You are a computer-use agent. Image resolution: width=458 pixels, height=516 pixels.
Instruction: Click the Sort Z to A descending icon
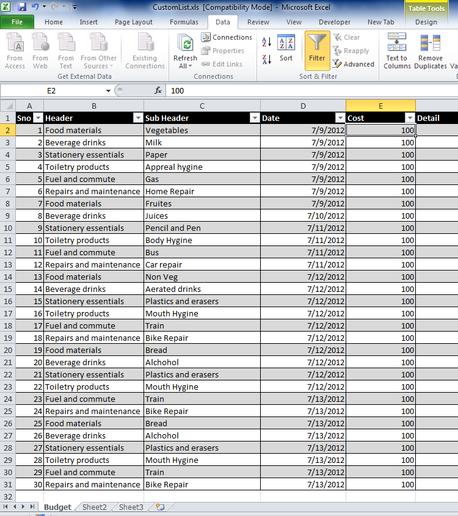pos(267,60)
